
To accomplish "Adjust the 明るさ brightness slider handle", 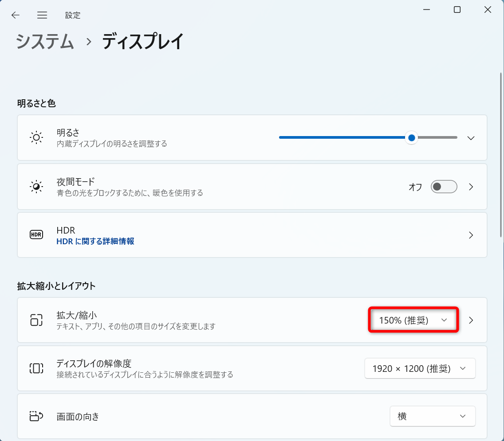I will 411,138.
